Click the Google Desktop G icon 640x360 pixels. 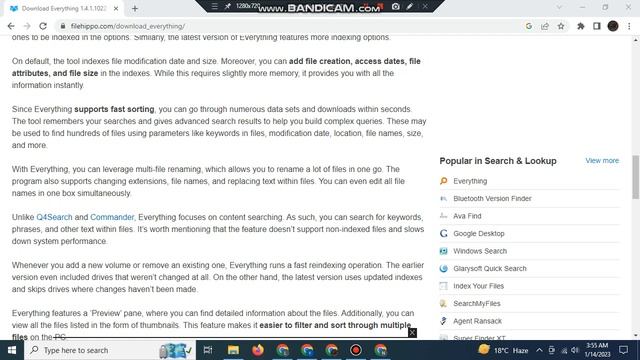coord(444,233)
